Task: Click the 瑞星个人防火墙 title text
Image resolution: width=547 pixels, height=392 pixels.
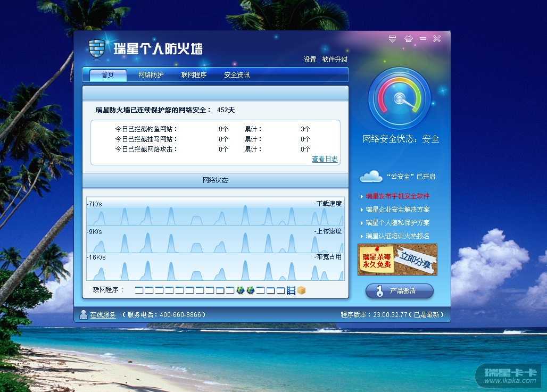Action: point(158,48)
